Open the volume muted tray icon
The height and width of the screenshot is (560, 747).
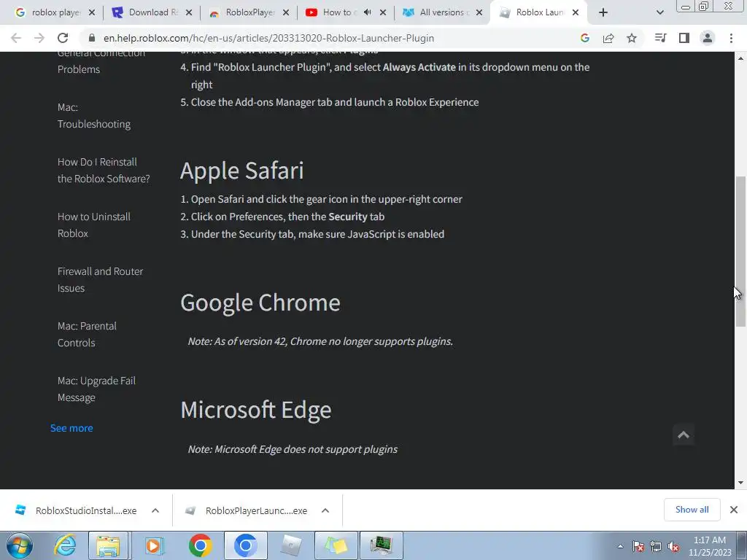673,547
